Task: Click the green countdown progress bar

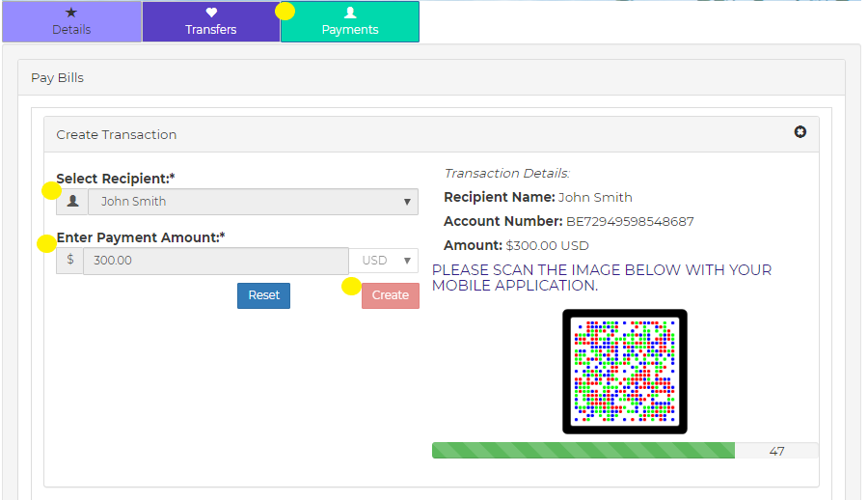Action: (583, 451)
